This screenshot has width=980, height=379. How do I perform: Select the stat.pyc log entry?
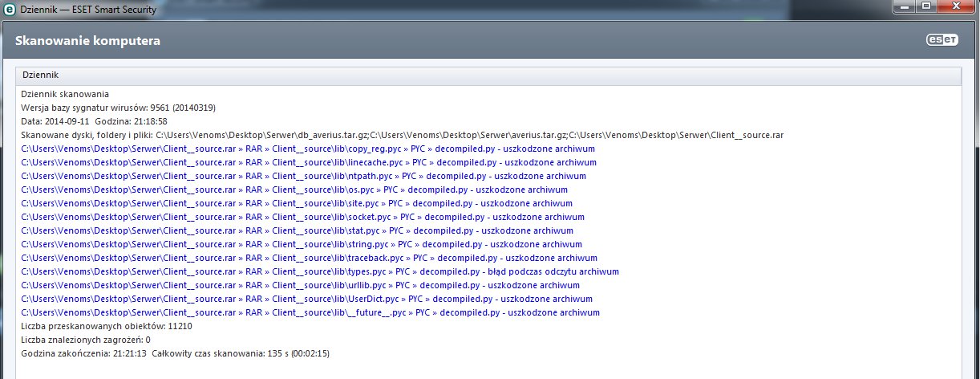coord(297,230)
